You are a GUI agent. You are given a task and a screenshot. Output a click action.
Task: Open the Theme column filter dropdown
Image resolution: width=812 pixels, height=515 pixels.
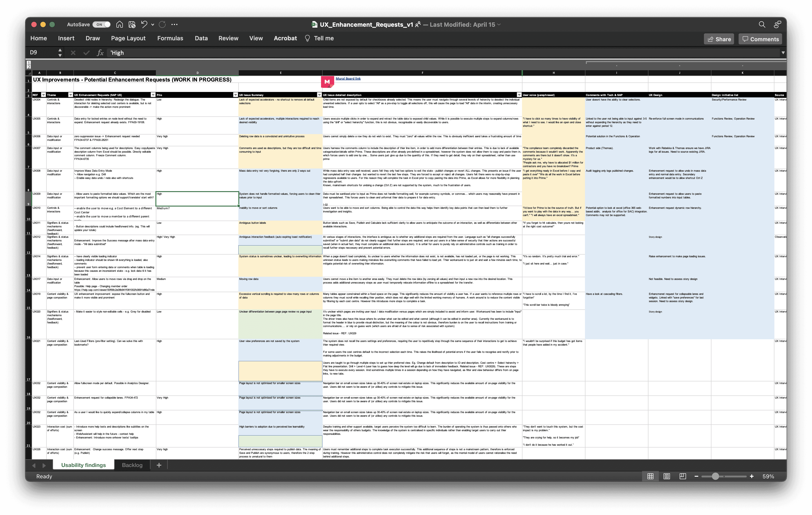click(x=70, y=95)
